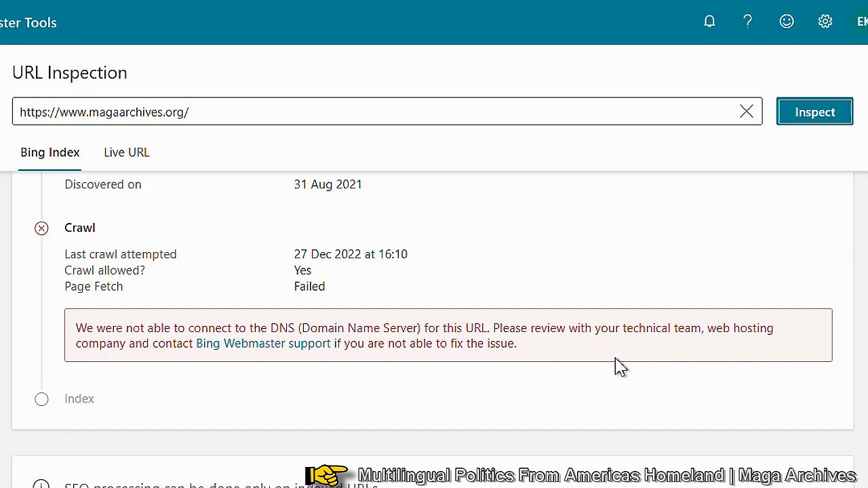Screen dimensions: 868x488
Task: Click the empty Index status circle
Action: point(42,399)
